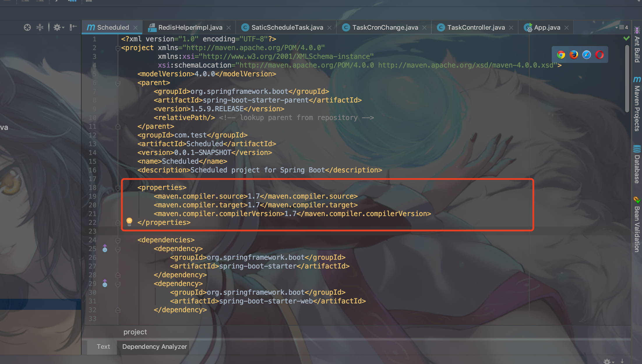642x364 pixels.
Task: Click the editor vertical scrollbar thumb
Action: (x=627, y=78)
